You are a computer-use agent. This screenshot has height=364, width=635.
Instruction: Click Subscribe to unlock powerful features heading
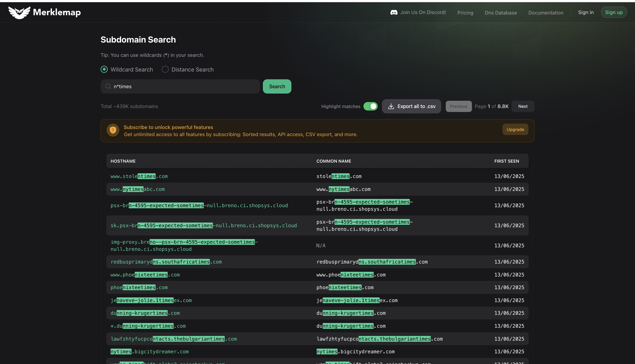168,127
